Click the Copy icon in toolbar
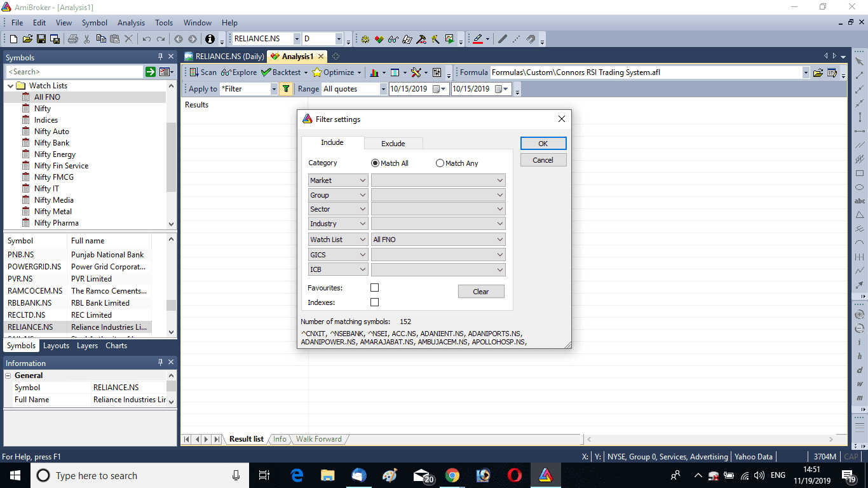 click(x=100, y=39)
